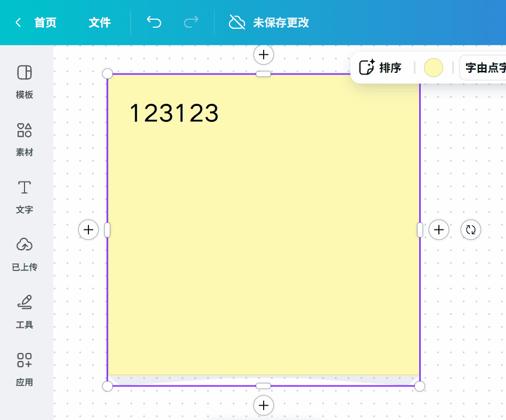The height and width of the screenshot is (420, 506).
Task: Click the 123123 text on the note
Action: 173,112
